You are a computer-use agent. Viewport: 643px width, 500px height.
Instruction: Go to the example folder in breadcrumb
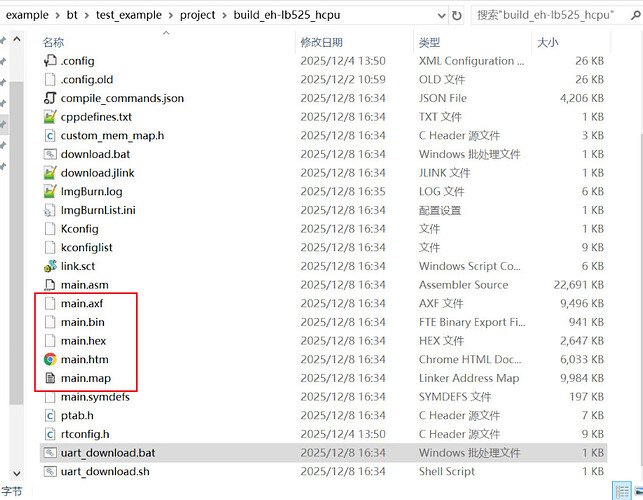pyautogui.click(x=28, y=16)
